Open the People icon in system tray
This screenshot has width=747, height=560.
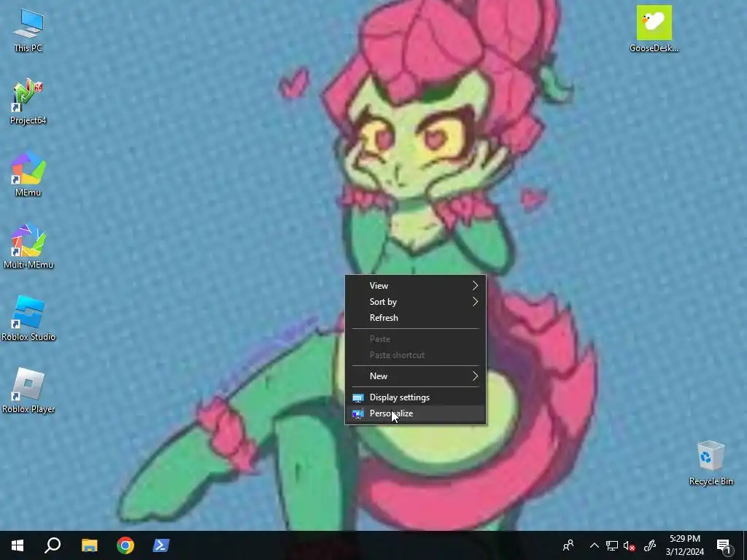[x=568, y=545]
